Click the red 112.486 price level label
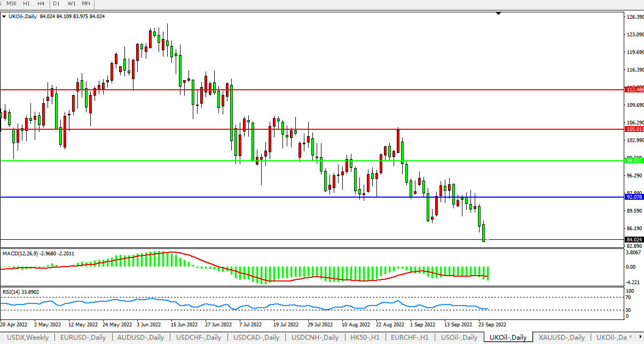 click(x=634, y=90)
